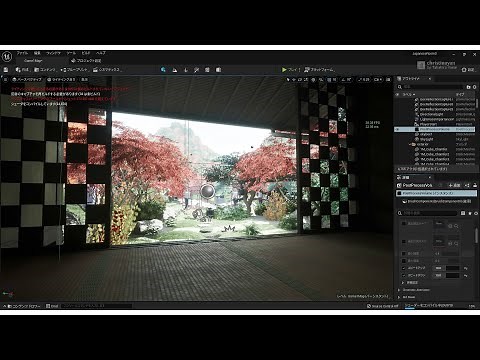Image resolution: width=480 pixels, height=360 pixels.
Task: Open the viewport hamburger options menu
Action: click(x=5, y=80)
